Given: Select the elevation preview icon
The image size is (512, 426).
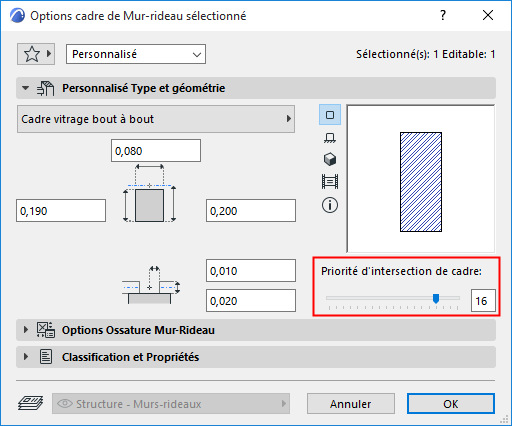Looking at the screenshot, I should 330,182.
